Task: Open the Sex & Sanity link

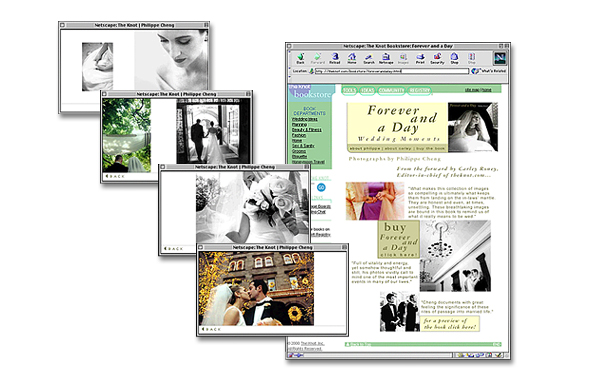Action: click(x=303, y=146)
